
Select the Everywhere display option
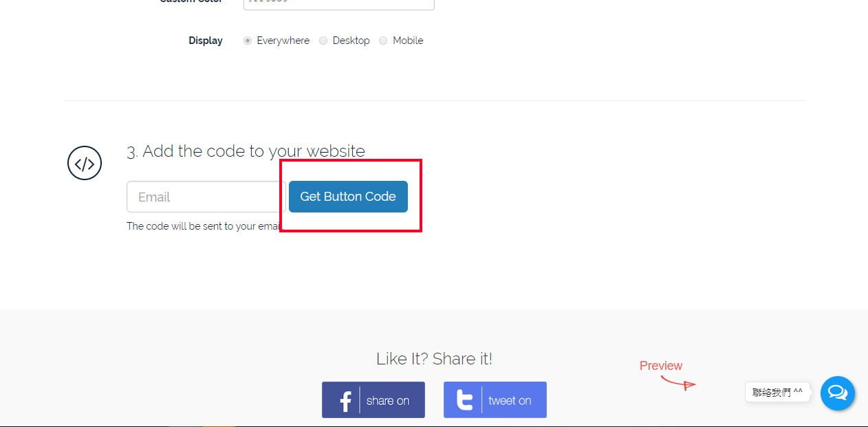tap(248, 41)
